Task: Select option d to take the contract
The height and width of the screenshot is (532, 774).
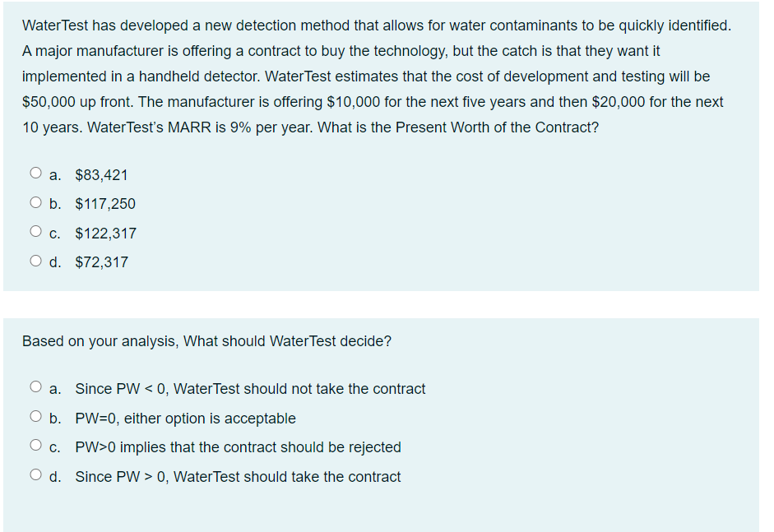Action: tap(36, 474)
